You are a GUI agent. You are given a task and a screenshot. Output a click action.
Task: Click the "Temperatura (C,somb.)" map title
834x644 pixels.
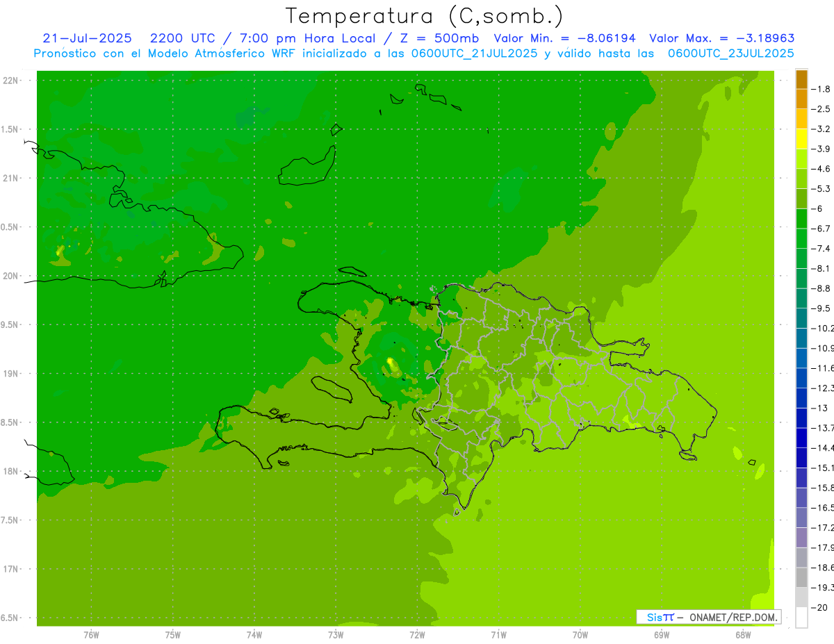tap(424, 16)
